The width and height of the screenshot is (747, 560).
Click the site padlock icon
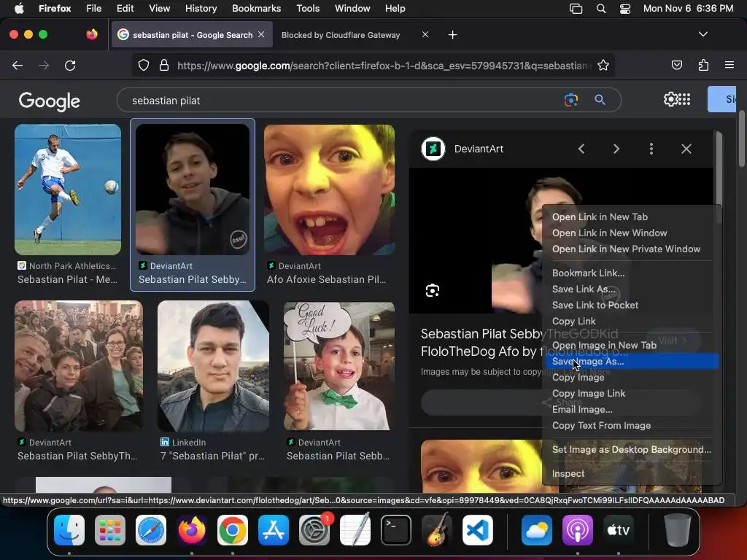click(x=164, y=65)
